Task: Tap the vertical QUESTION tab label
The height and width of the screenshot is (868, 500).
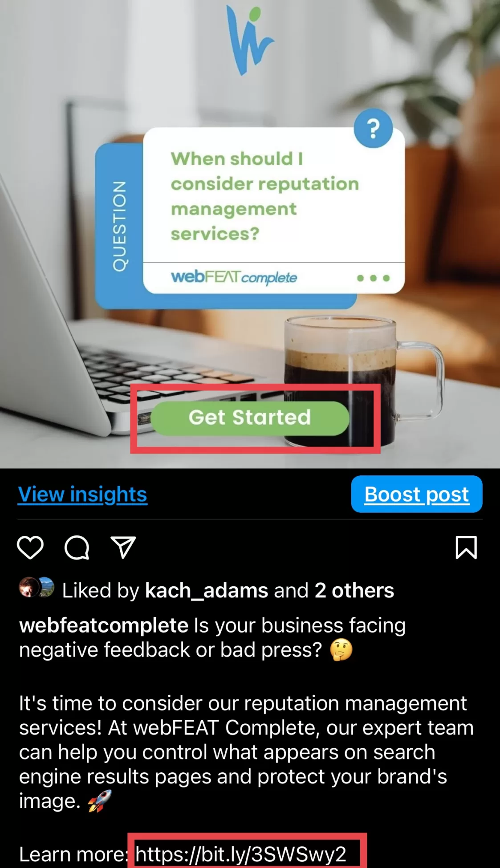Action: [119, 226]
